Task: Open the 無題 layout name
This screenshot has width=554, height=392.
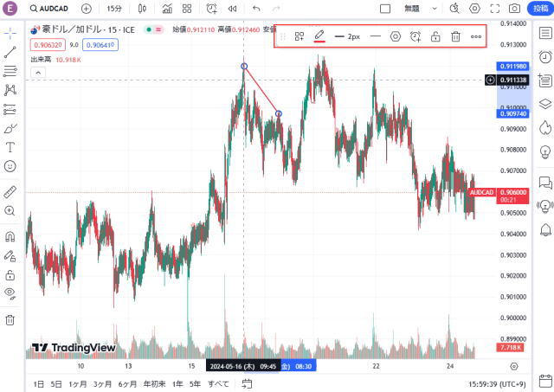Action: tap(412, 9)
